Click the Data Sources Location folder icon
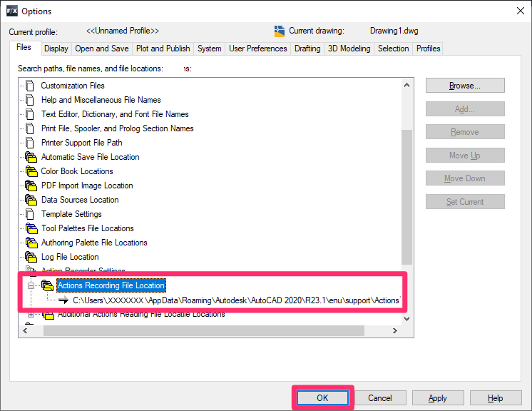 click(x=31, y=200)
